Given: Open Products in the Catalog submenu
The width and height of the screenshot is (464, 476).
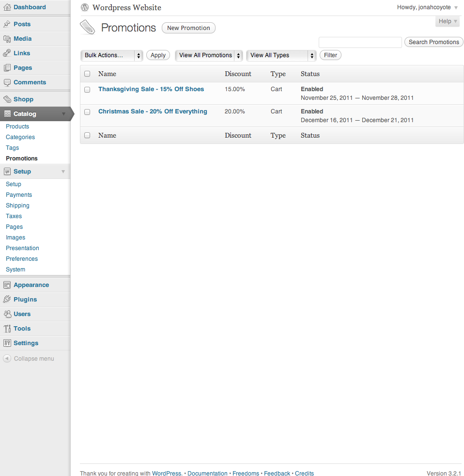Looking at the screenshot, I should pyautogui.click(x=17, y=127).
